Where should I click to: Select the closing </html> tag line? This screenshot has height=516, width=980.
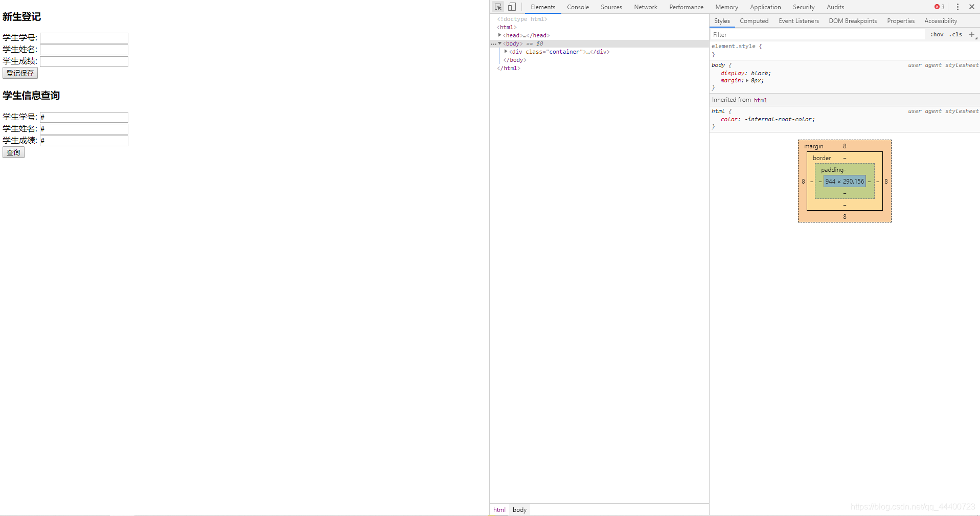(509, 68)
